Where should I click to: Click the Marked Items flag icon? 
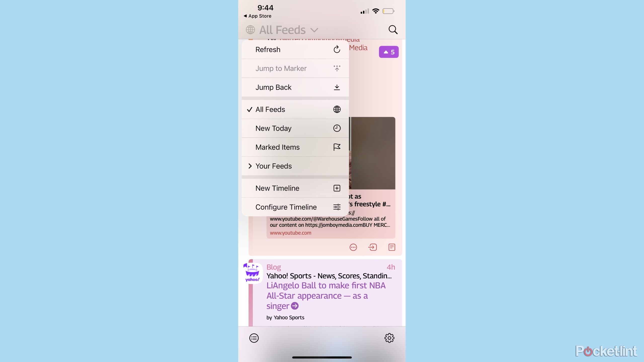click(337, 147)
